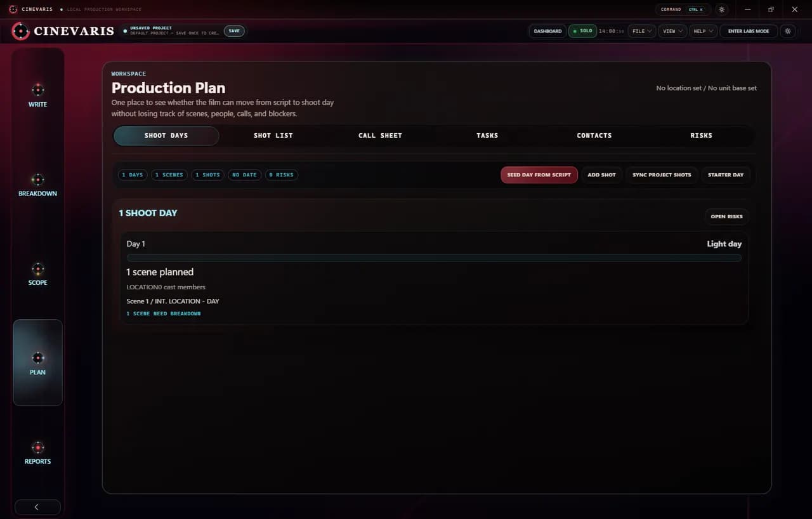Click the 0 Risks stat chip

coord(282,175)
